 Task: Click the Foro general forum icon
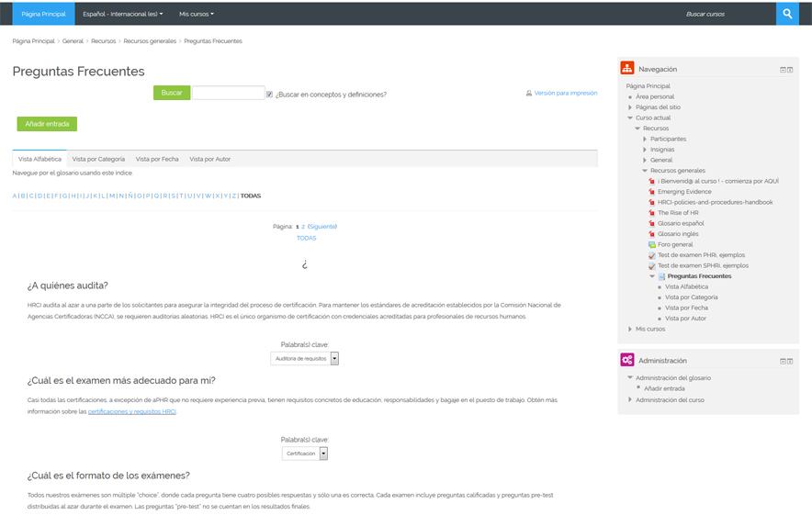651,245
